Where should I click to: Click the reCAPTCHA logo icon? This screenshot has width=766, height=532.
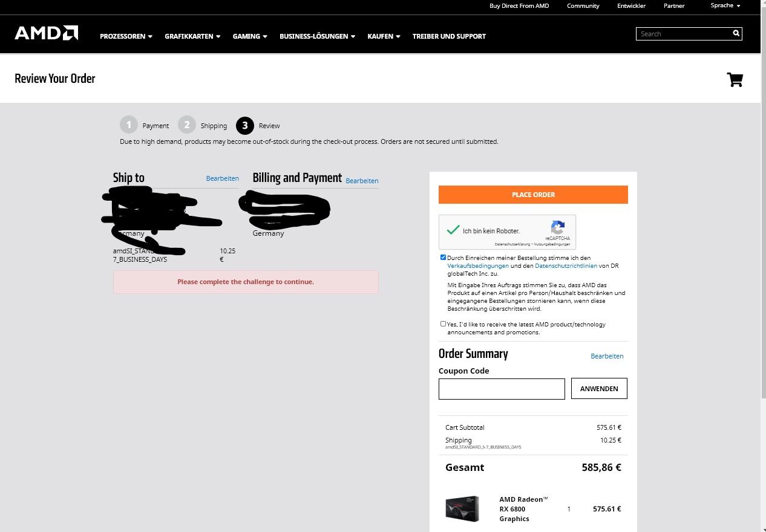coord(558,228)
